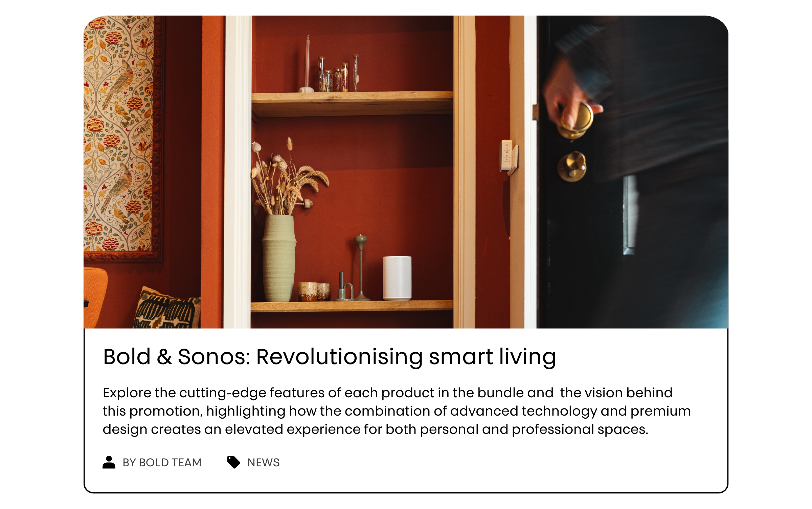Click the tag icon beside NEWS

pos(233,462)
